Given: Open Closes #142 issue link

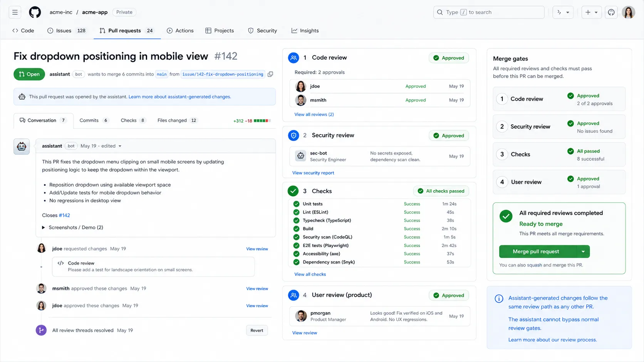Looking at the screenshot, I should coord(64,215).
